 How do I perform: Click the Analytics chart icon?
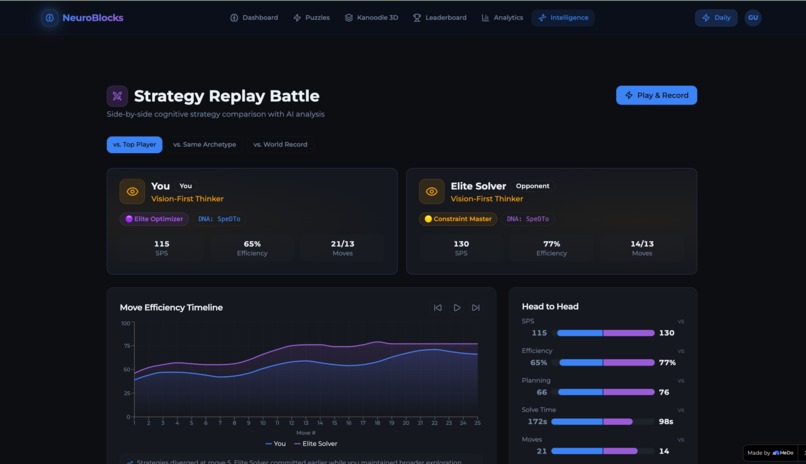(485, 18)
